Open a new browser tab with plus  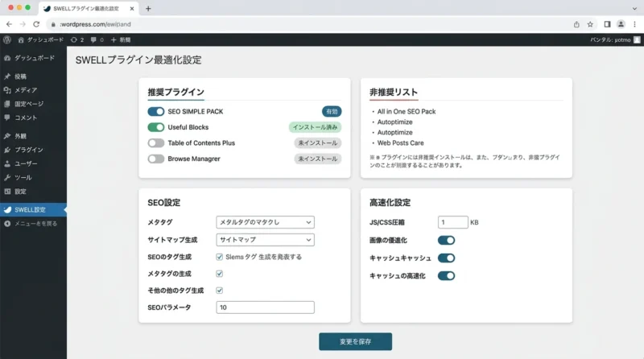[148, 9]
